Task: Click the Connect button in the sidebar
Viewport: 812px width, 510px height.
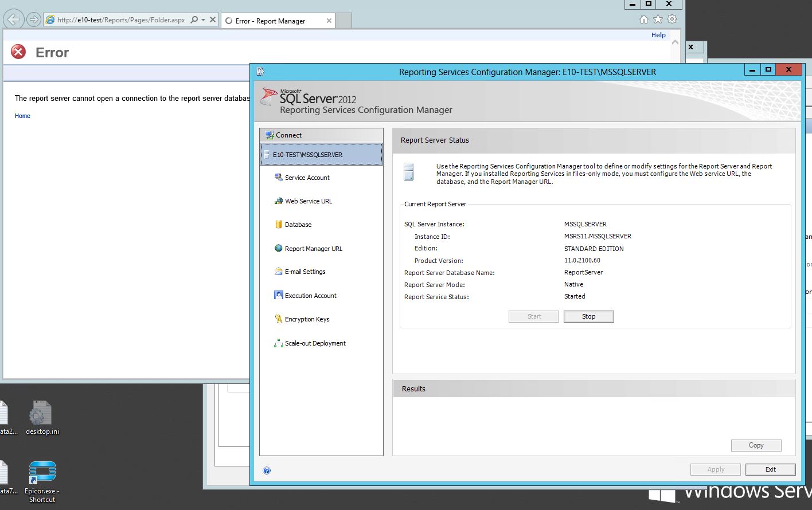Action: click(321, 135)
